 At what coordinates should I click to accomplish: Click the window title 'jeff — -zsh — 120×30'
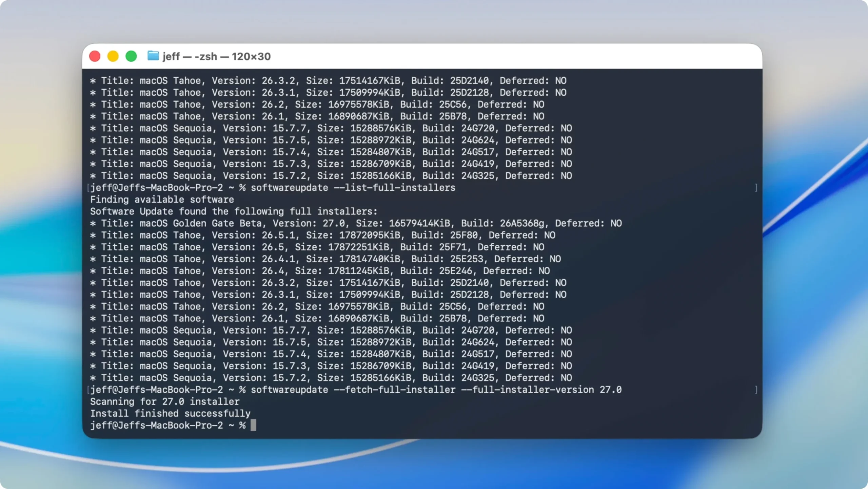coord(217,56)
